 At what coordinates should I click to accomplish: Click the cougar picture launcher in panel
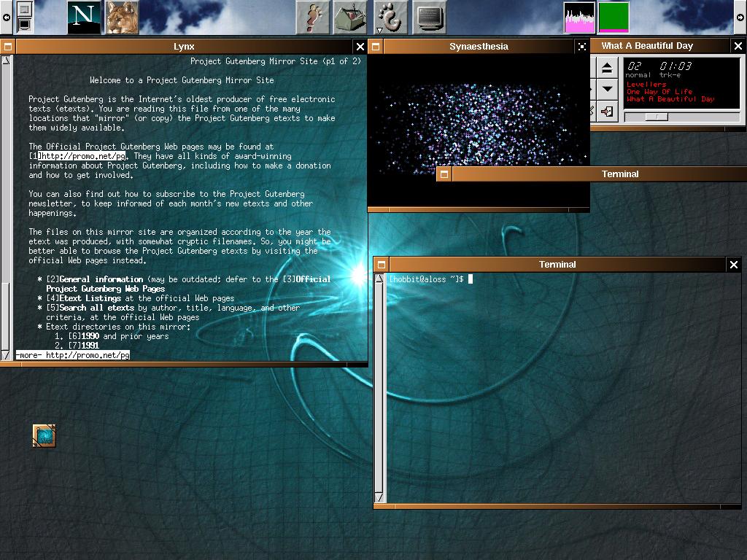(122, 17)
